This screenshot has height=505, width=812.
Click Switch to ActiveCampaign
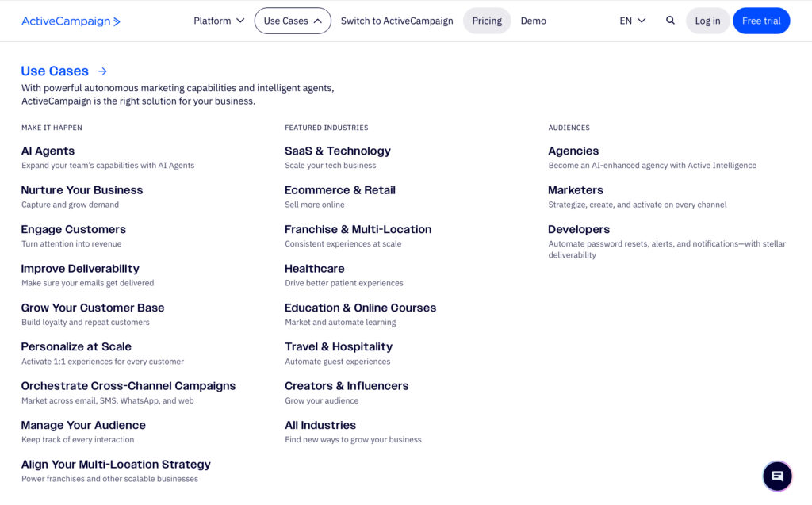[x=396, y=21]
